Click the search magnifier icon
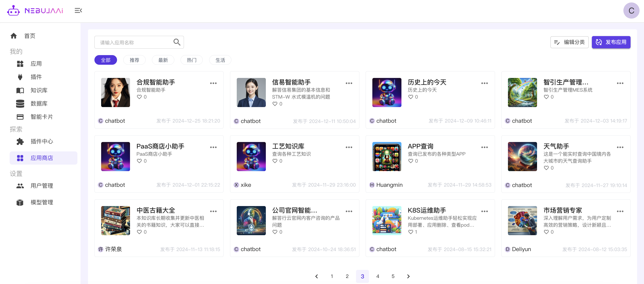644x284 pixels. [177, 42]
